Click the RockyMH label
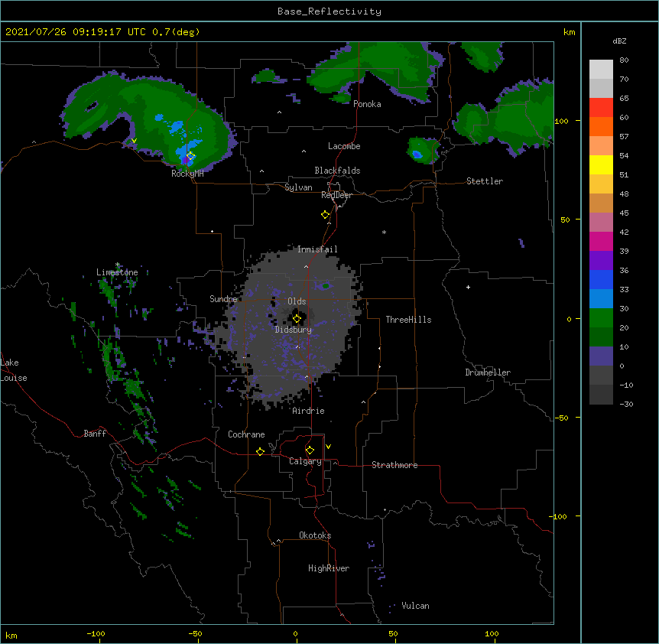 coord(187,174)
